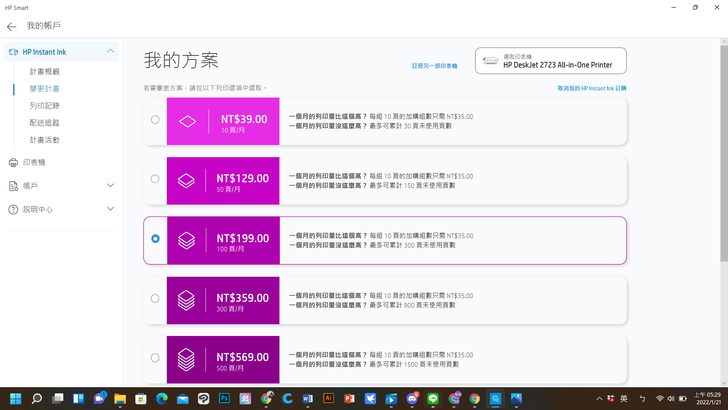The width and height of the screenshot is (728, 410).
Task: Open 配送追蹤 in the sidebar
Action: (45, 123)
